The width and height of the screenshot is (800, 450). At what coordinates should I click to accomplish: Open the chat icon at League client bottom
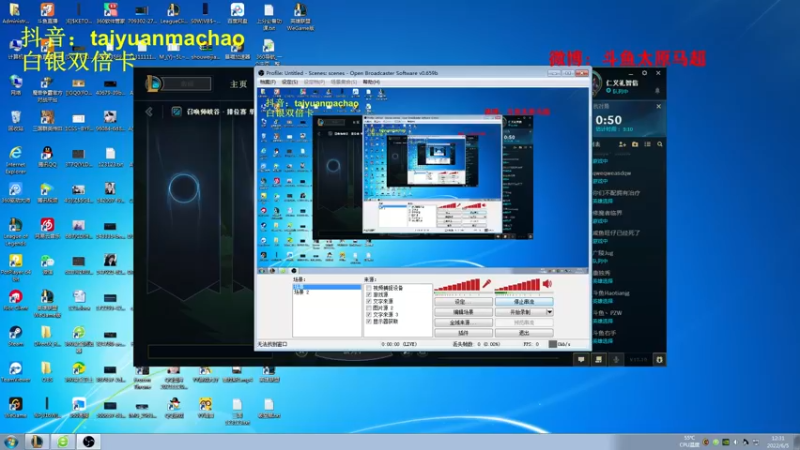(581, 360)
